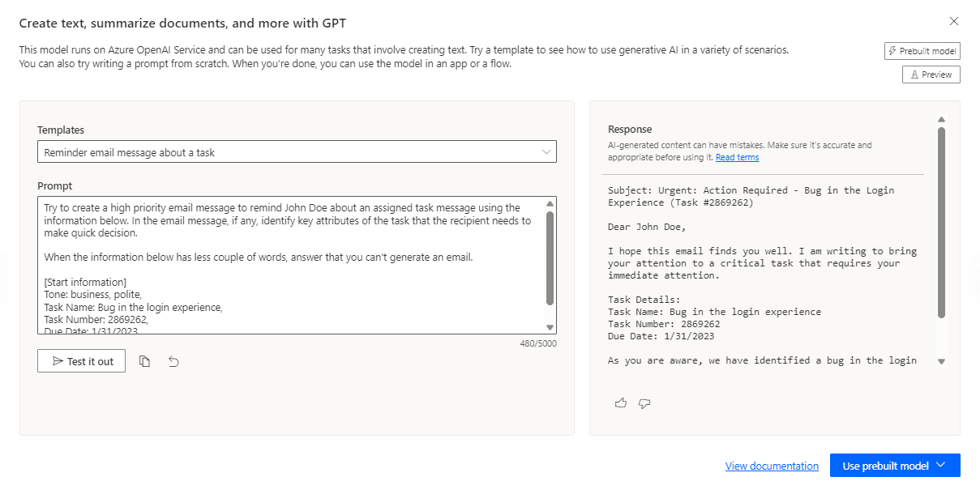The height and width of the screenshot is (494, 980).
Task: Click the Prompt box scroll-down arrow
Action: click(550, 327)
